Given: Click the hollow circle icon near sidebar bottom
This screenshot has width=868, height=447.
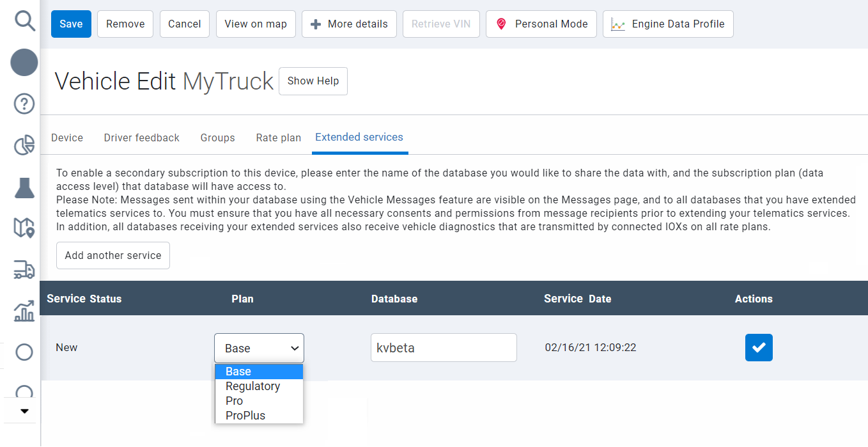Looking at the screenshot, I should click(24, 352).
